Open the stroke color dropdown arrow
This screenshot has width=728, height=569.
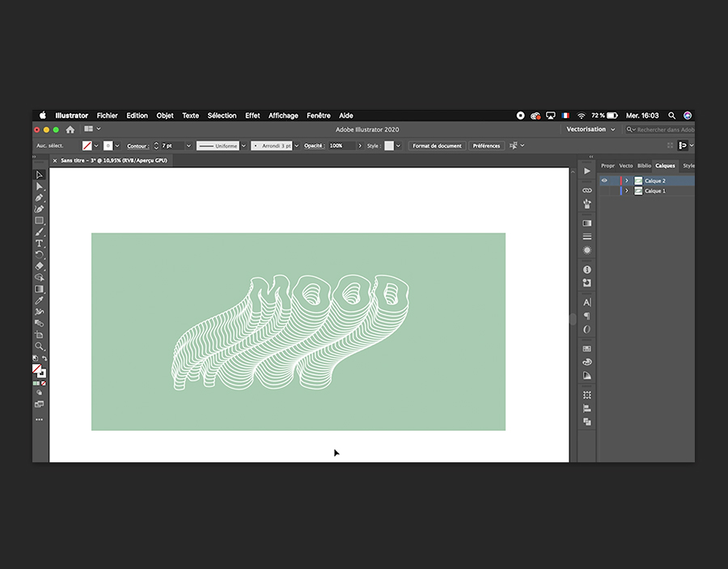pos(117,145)
